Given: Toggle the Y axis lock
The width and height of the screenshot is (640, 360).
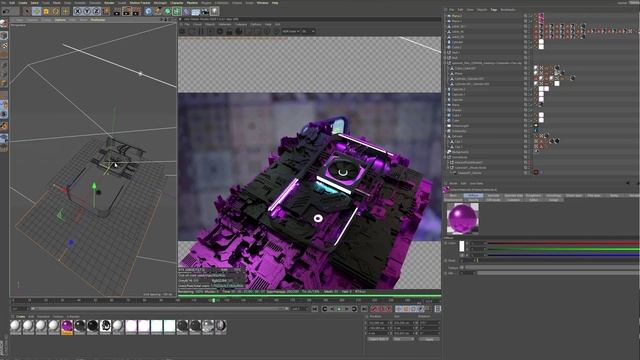Looking at the screenshot, I should coord(87,11).
